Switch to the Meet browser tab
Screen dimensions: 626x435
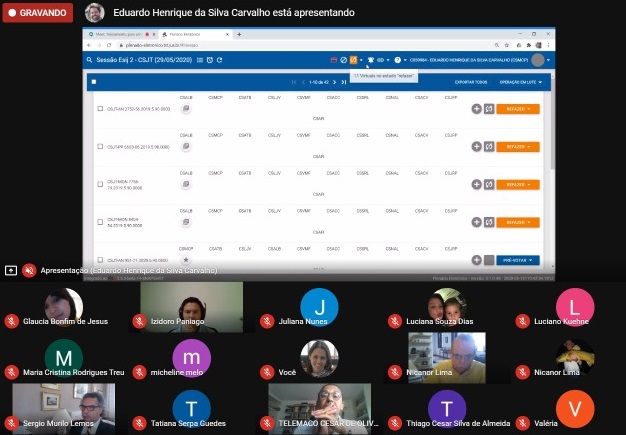[x=118, y=34]
